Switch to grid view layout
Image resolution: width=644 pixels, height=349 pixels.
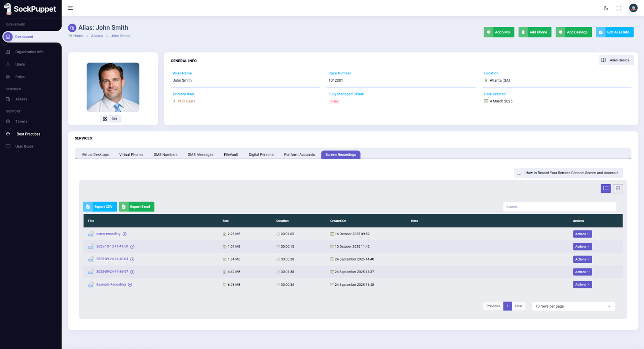tap(618, 188)
